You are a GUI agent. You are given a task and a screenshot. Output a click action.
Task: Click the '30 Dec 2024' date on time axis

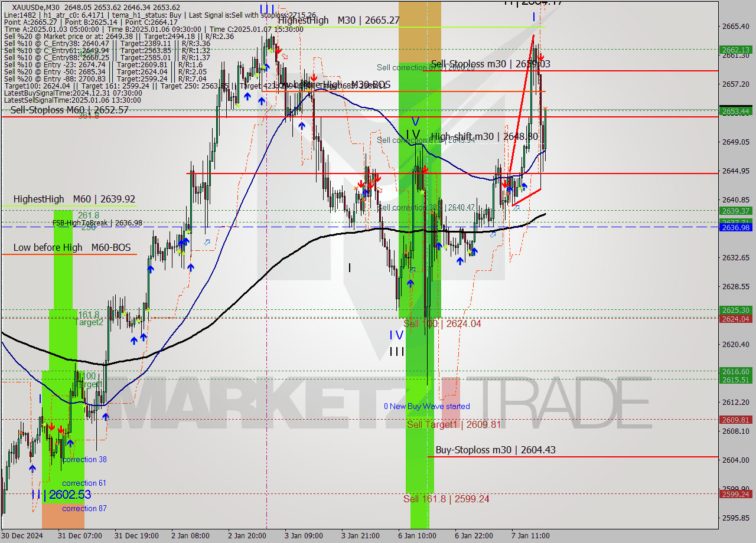click(x=22, y=535)
